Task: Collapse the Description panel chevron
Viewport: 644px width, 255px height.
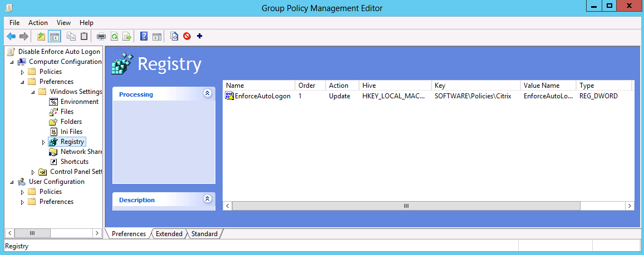Action: click(208, 198)
